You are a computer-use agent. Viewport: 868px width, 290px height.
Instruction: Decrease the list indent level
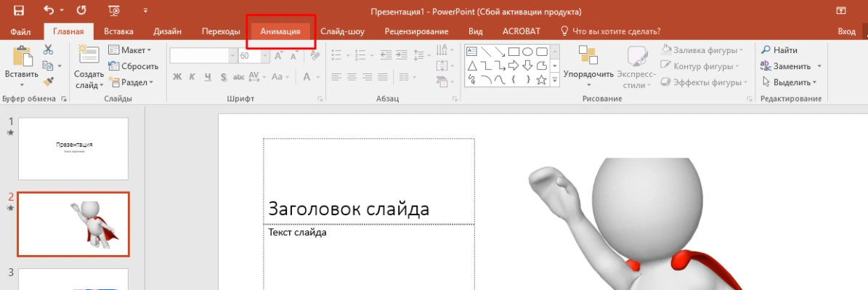click(385, 55)
